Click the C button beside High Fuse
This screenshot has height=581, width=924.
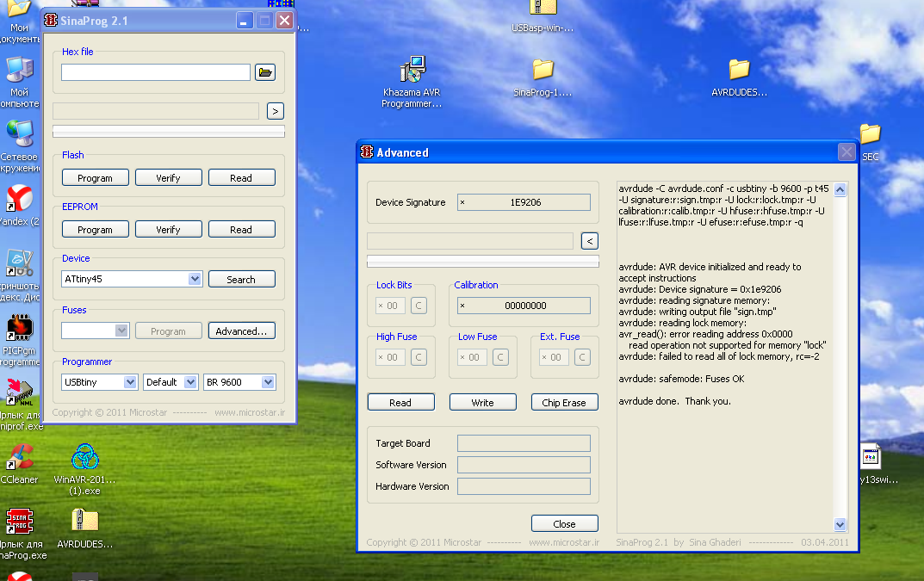pyautogui.click(x=418, y=356)
